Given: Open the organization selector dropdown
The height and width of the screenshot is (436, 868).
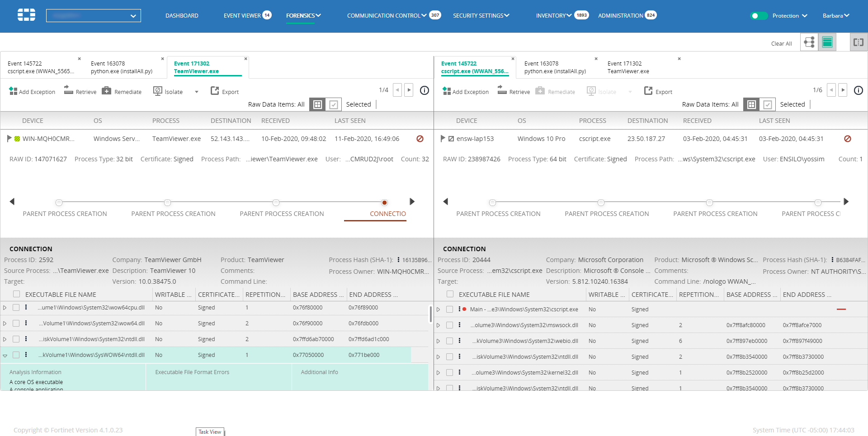Looking at the screenshot, I should tap(94, 15).
